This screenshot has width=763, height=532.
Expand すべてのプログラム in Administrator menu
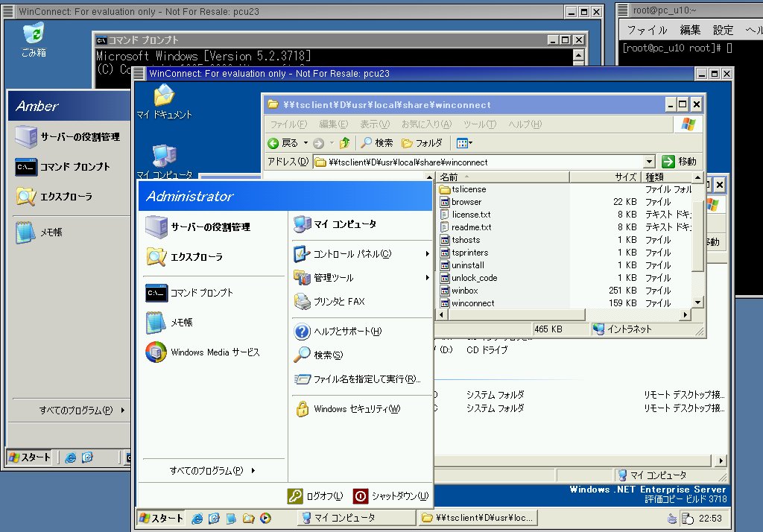[212, 470]
